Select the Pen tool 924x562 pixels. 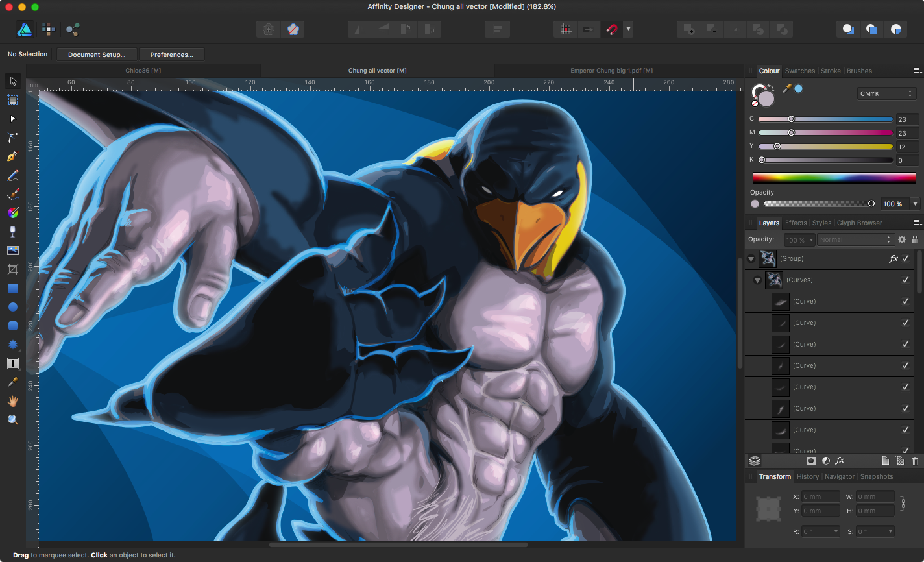(x=12, y=156)
